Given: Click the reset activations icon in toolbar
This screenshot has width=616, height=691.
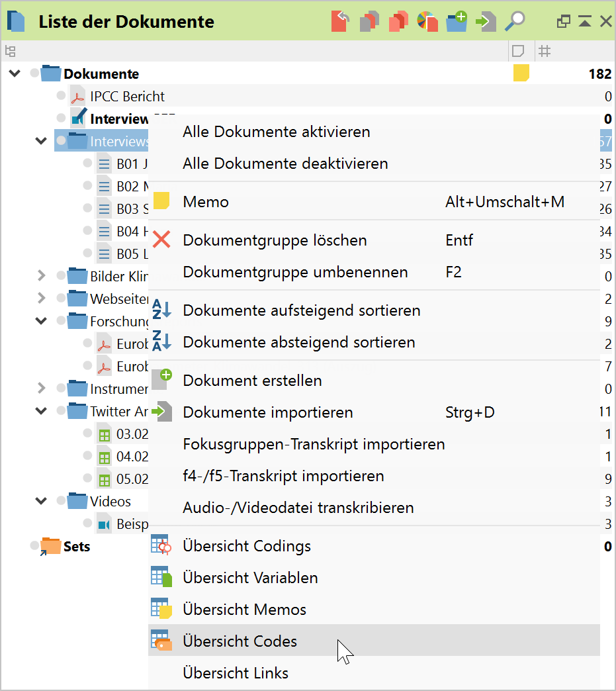Looking at the screenshot, I should (x=340, y=22).
